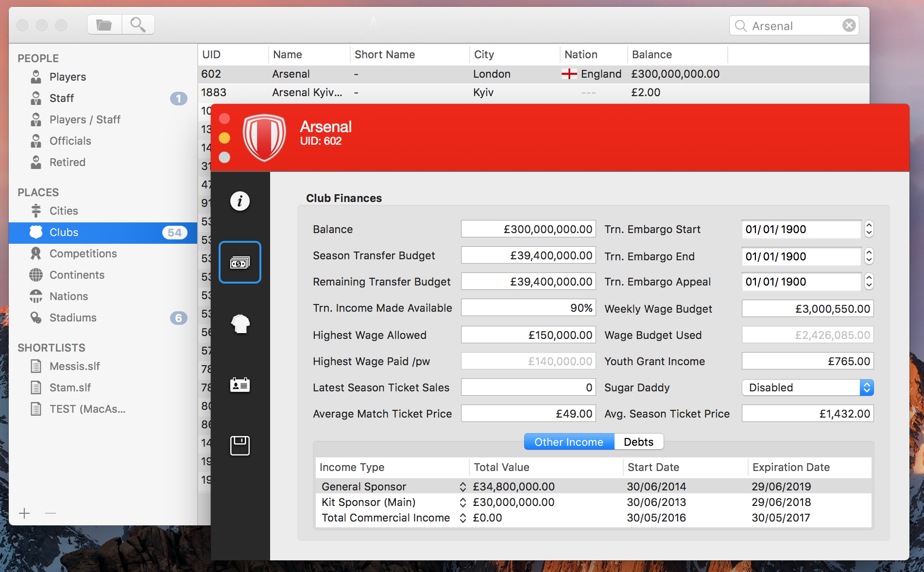This screenshot has width=924, height=572.
Task: Switch to the Debts tab
Action: (x=638, y=442)
